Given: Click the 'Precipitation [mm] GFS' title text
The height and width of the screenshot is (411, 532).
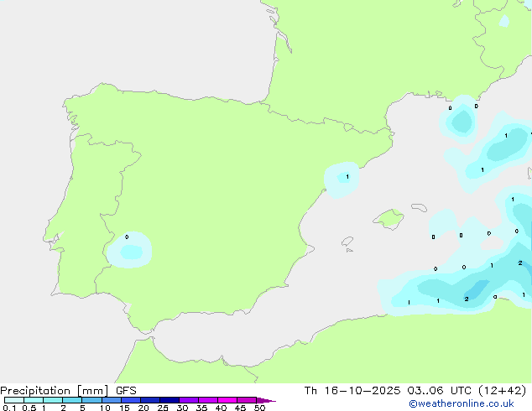Looking at the screenshot, I should 68,391.
